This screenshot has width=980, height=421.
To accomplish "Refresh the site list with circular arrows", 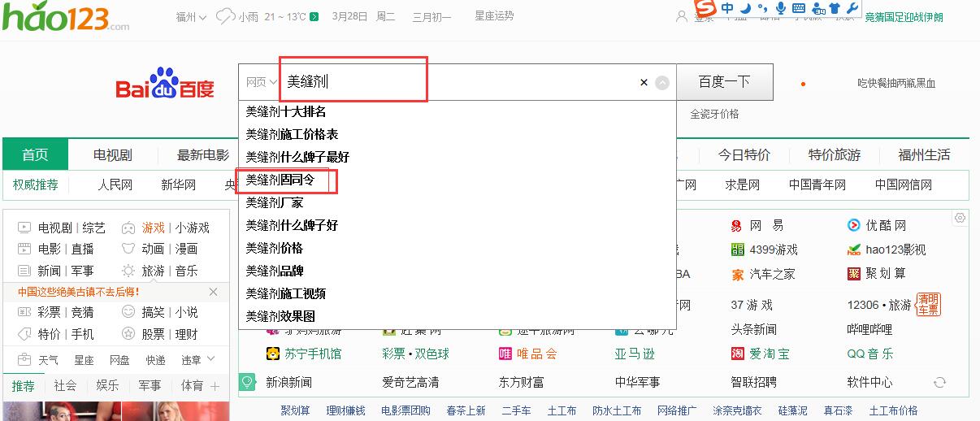I will pos(939,382).
